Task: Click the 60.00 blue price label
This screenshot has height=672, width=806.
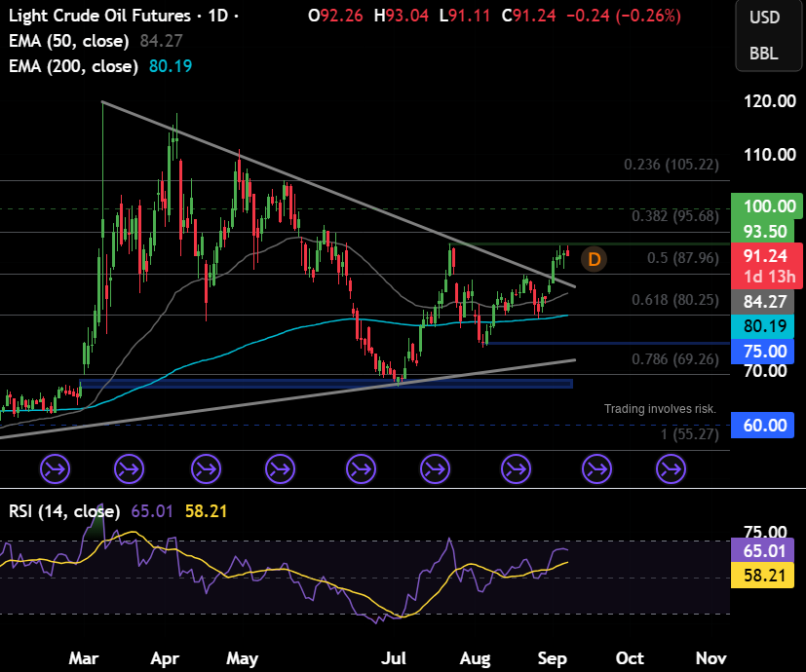Action: [763, 426]
